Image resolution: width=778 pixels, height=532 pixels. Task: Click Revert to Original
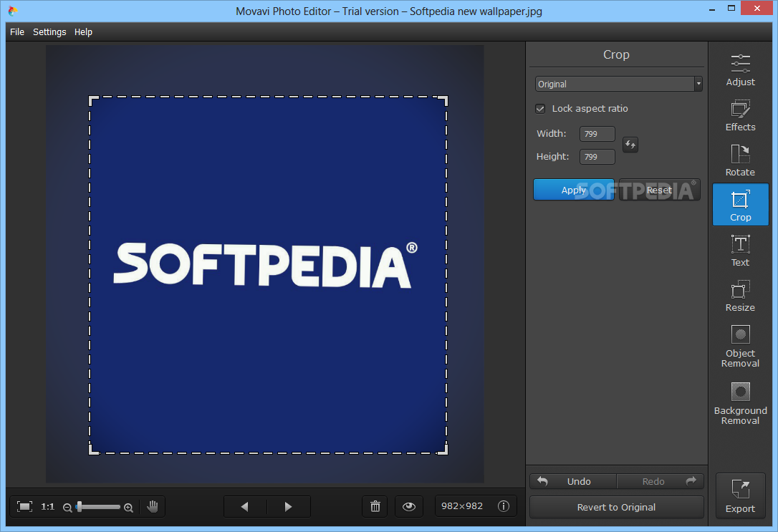(616, 507)
